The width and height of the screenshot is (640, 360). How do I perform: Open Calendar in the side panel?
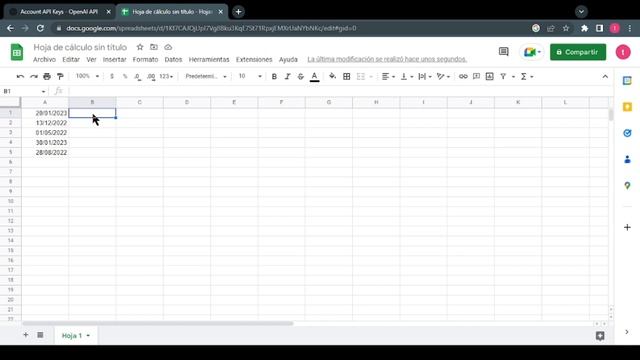pyautogui.click(x=627, y=80)
